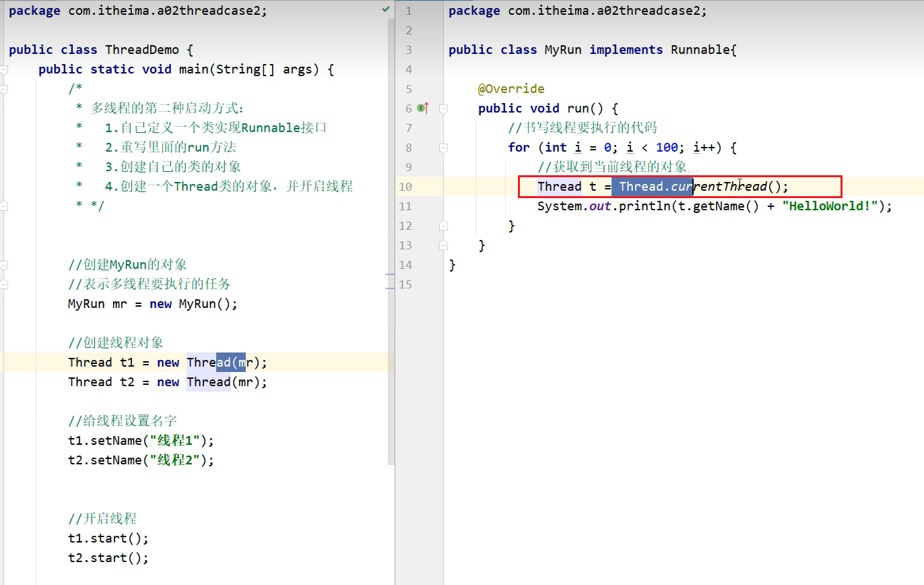The image size is (924, 585).
Task: Click line number 15 in the gutter
Action: click(405, 284)
